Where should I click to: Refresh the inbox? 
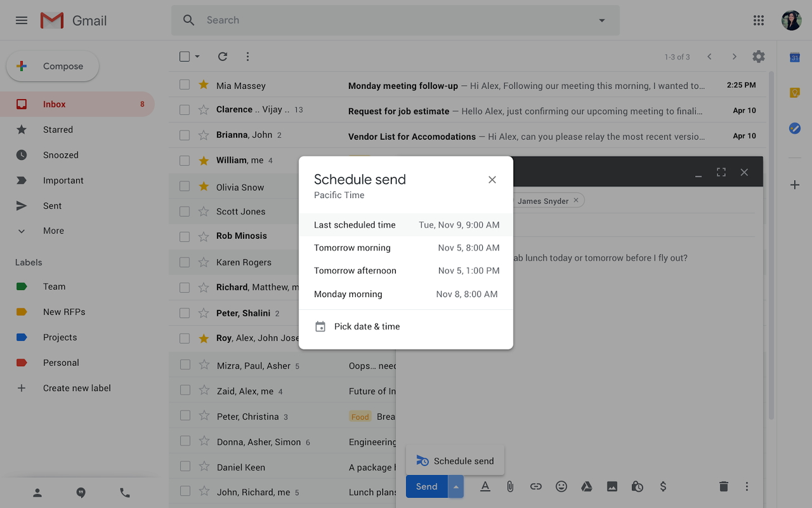tap(222, 56)
